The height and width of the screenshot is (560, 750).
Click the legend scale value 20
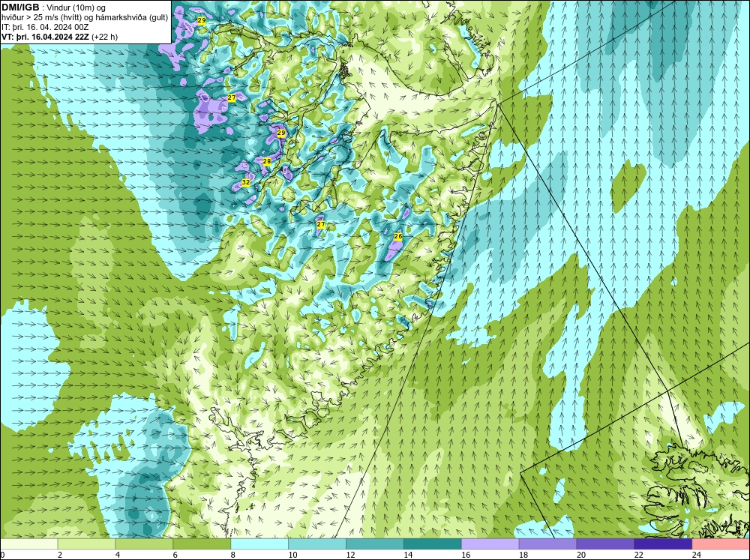(x=580, y=555)
